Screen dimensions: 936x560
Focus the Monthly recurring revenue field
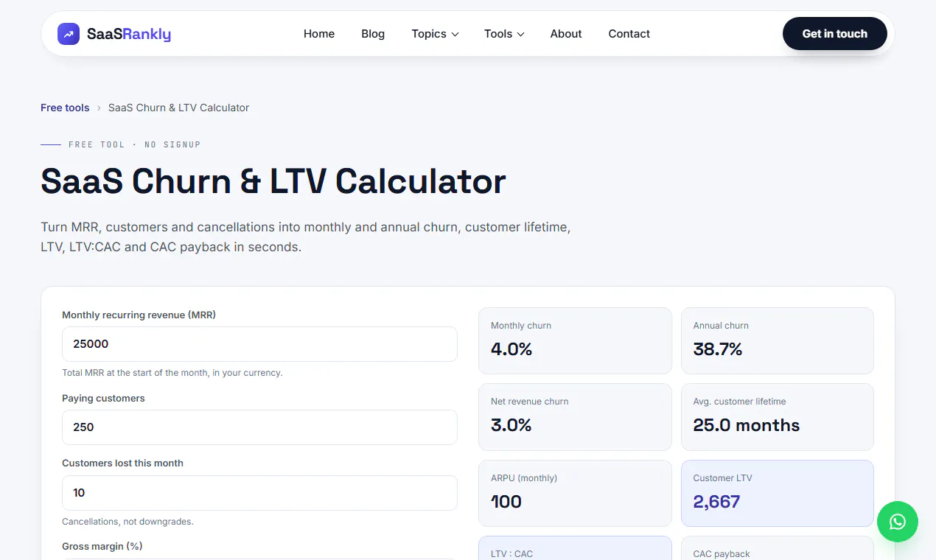pos(259,344)
